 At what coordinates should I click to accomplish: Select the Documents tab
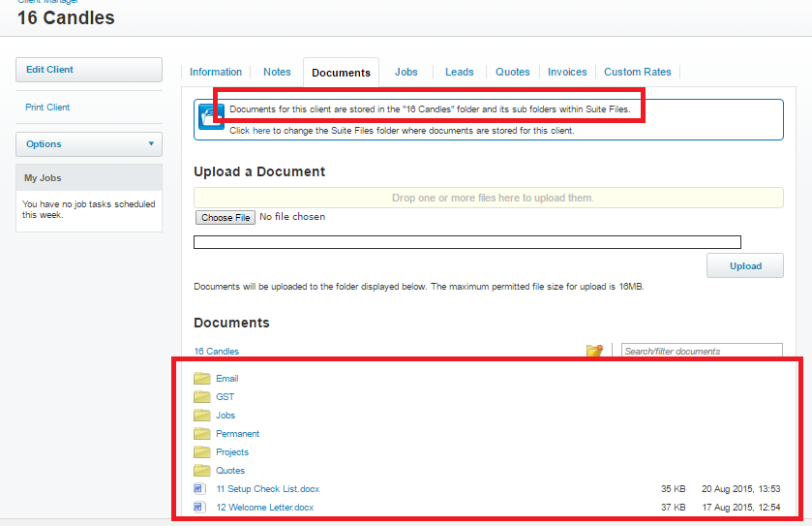(342, 73)
